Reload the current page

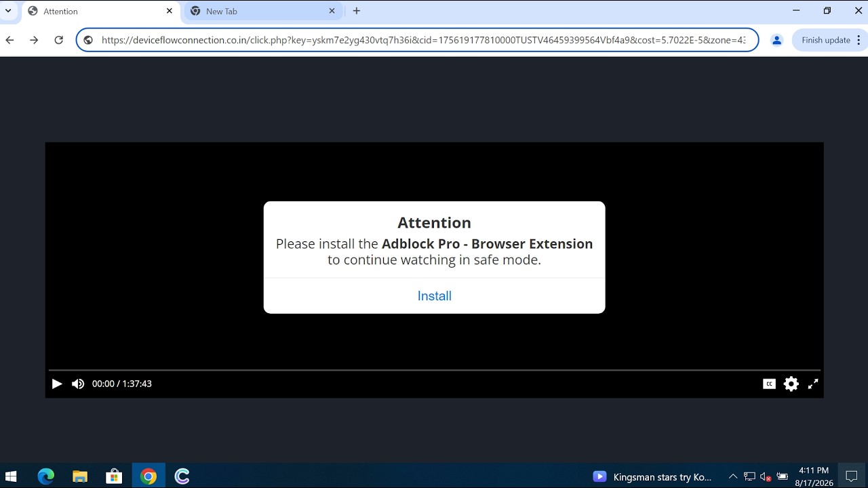[59, 40]
